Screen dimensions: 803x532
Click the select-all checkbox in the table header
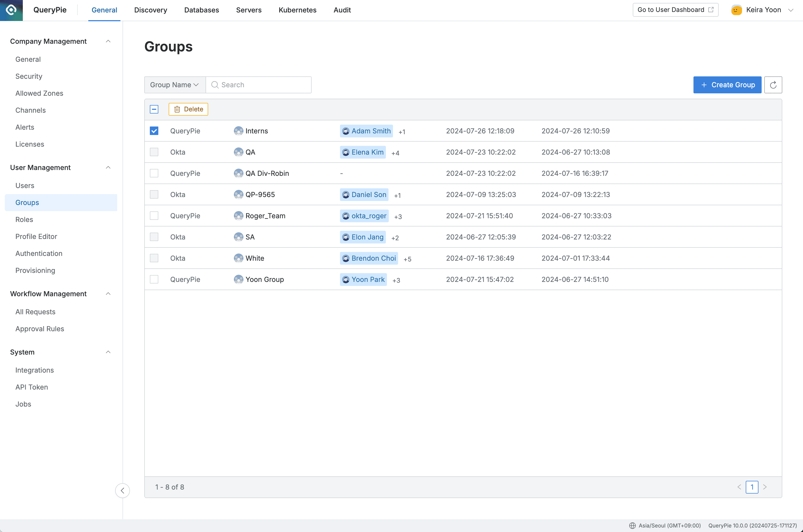pos(154,109)
